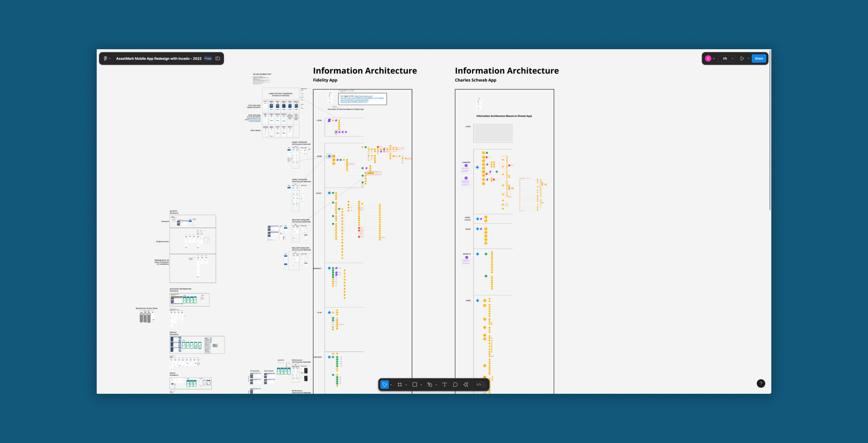Open the 3% zoom level dropdown

click(727, 58)
